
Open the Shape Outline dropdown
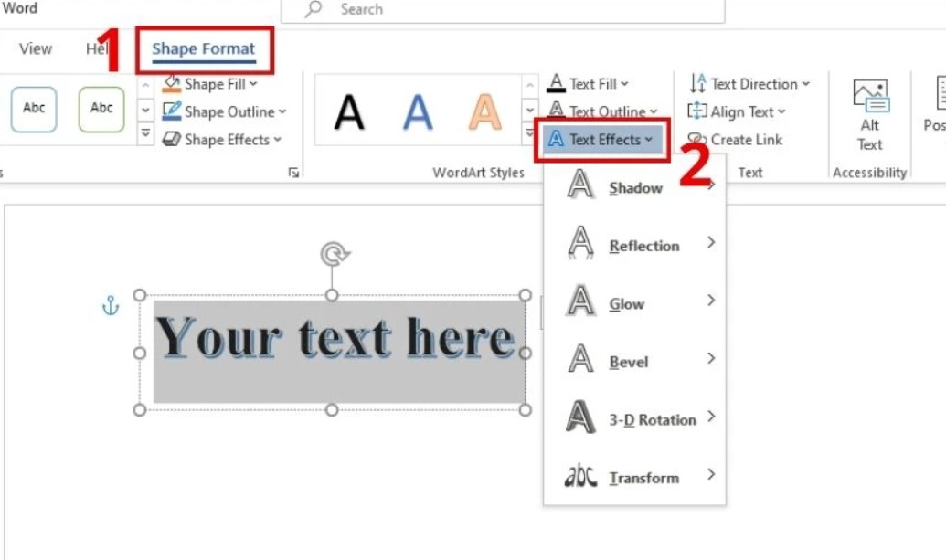[x=224, y=112]
